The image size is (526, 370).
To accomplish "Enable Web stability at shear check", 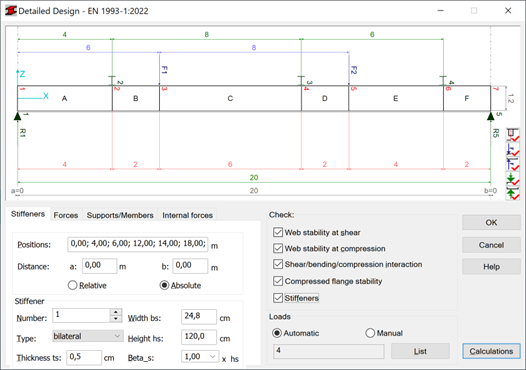I will pos(278,232).
